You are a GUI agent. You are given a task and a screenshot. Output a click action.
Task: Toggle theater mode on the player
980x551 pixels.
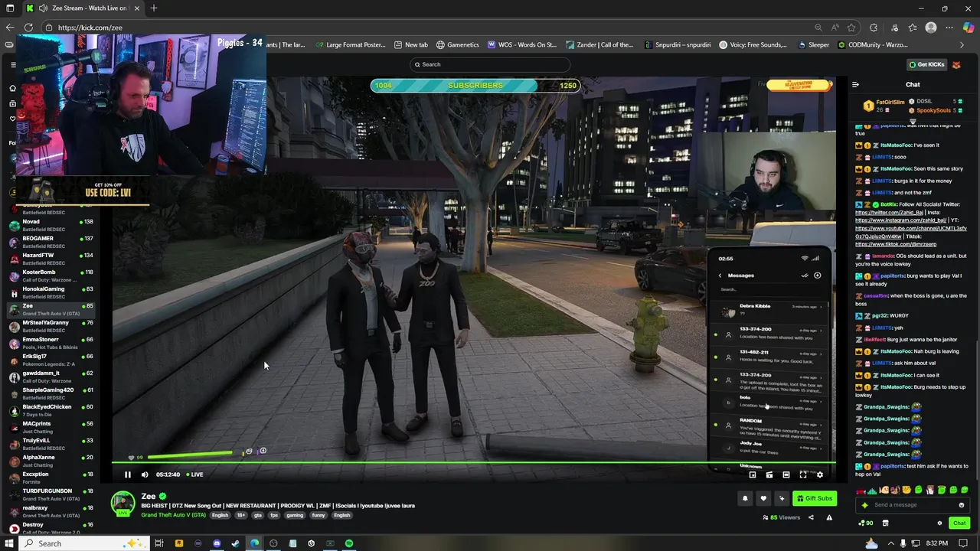tap(786, 474)
